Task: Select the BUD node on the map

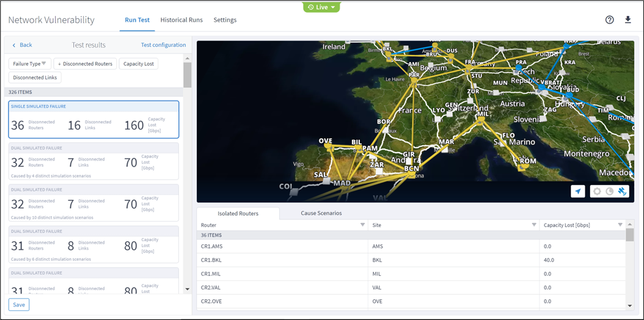Action: [568, 96]
